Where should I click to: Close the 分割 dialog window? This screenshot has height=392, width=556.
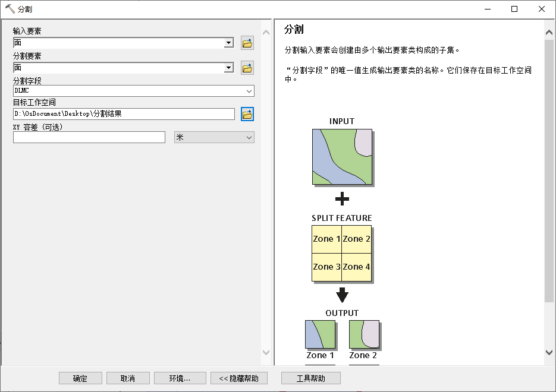(542, 9)
